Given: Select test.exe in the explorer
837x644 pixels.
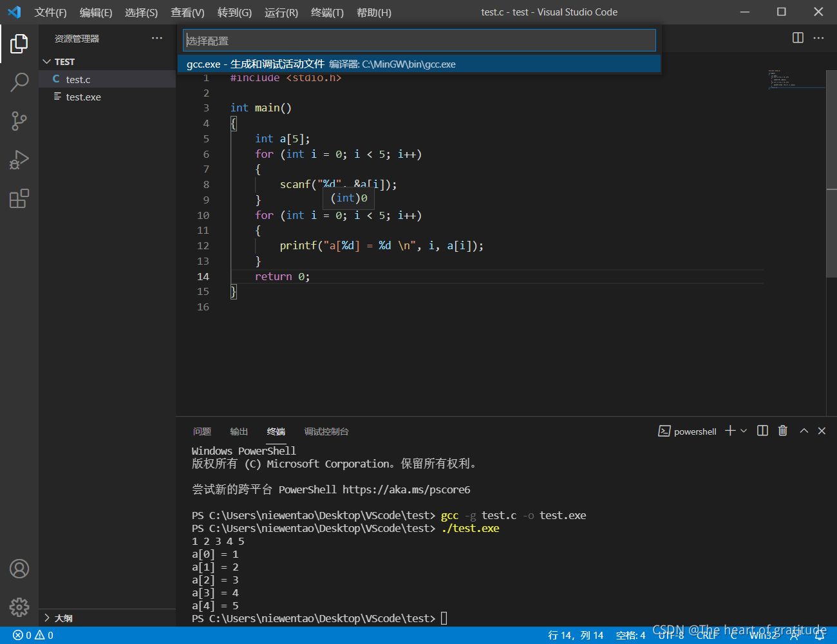Looking at the screenshot, I should (x=107, y=97).
